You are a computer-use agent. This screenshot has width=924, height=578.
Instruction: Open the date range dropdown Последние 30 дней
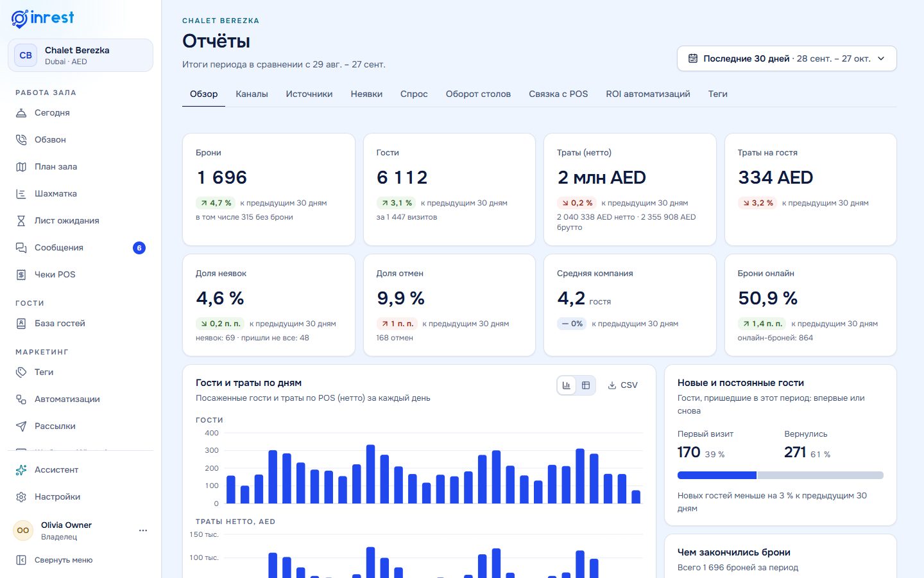click(x=787, y=58)
